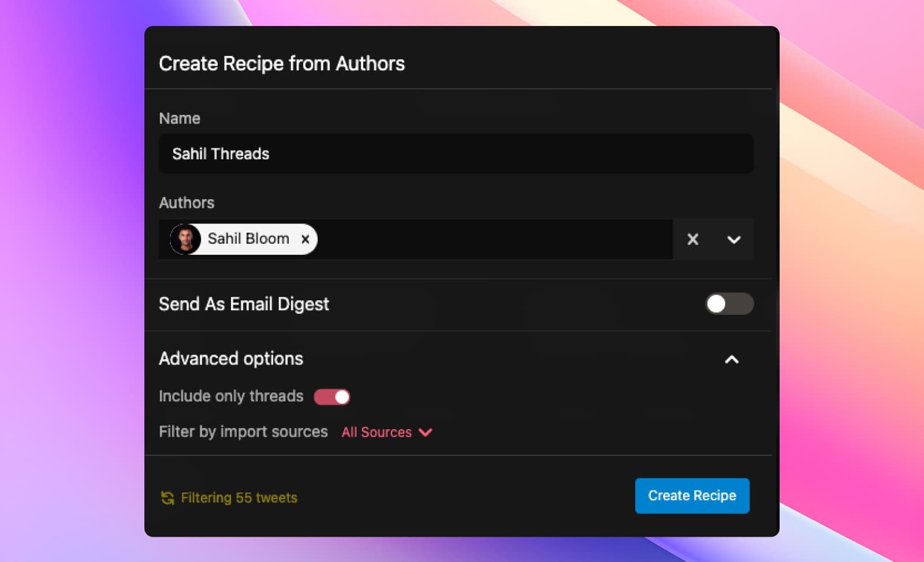Screen dimensions: 924x562
Task: Click the Advanced options heading
Action: [231, 359]
